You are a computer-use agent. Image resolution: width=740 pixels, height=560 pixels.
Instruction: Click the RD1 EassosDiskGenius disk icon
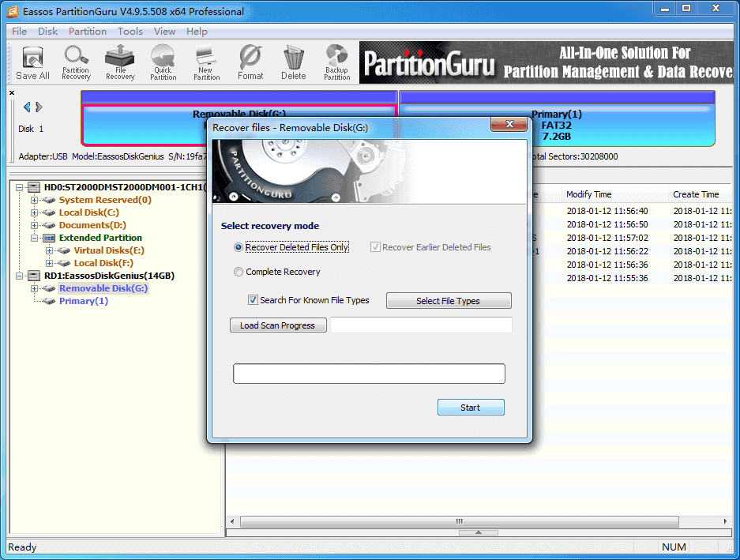tap(34, 276)
